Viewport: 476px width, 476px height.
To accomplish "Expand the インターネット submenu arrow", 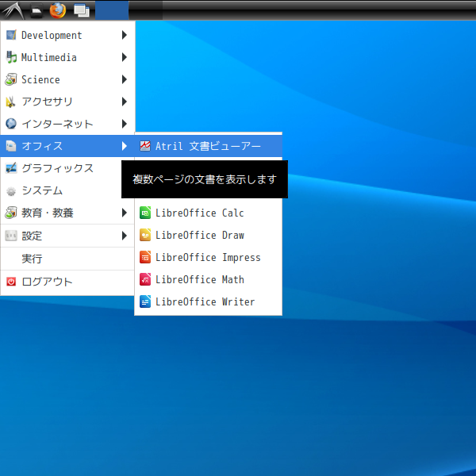I will [125, 124].
